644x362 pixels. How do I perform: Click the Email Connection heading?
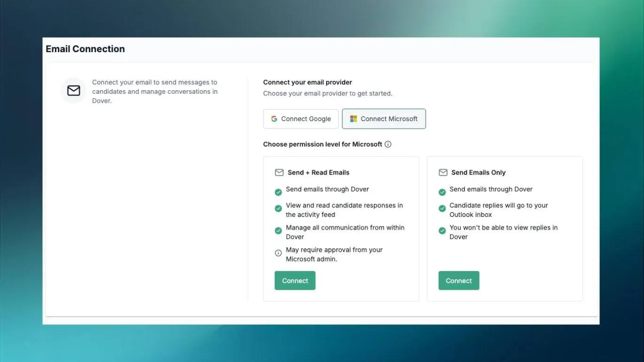85,49
